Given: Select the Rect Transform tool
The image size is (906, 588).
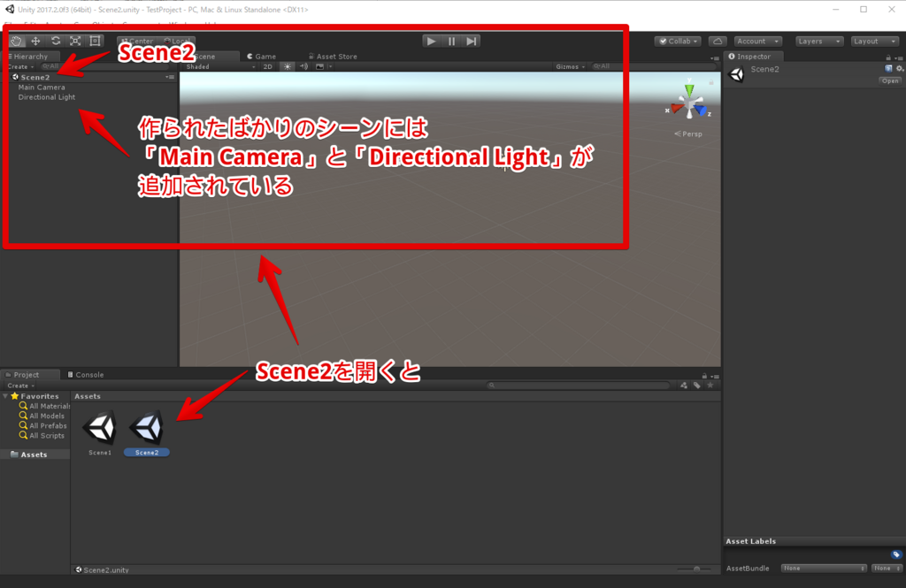Looking at the screenshot, I should (95, 41).
